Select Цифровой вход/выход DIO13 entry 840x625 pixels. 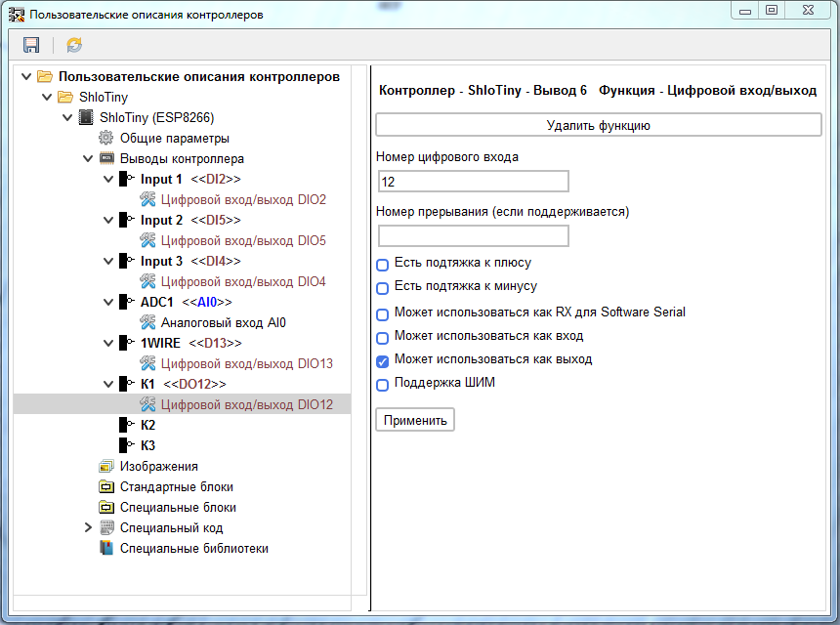247,363
